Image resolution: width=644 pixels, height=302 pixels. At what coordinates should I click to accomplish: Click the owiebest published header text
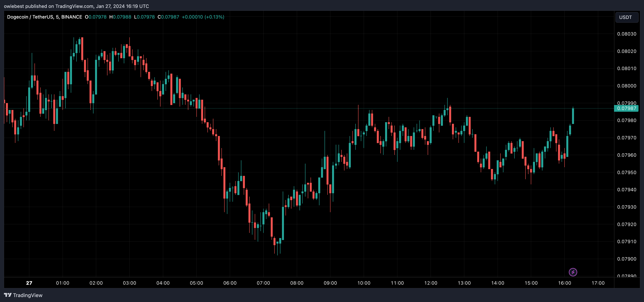point(76,6)
